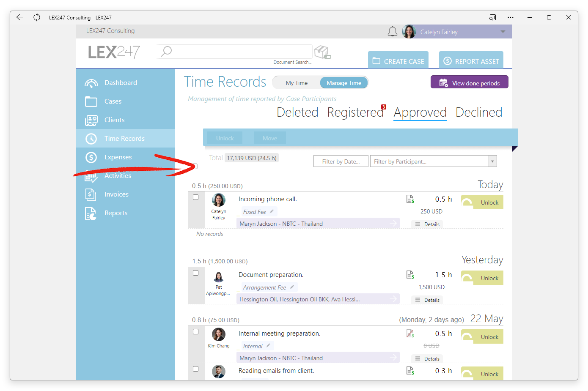This screenshot has width=588, height=391.
Task: Open the Filter by Date picker
Action: click(x=341, y=161)
